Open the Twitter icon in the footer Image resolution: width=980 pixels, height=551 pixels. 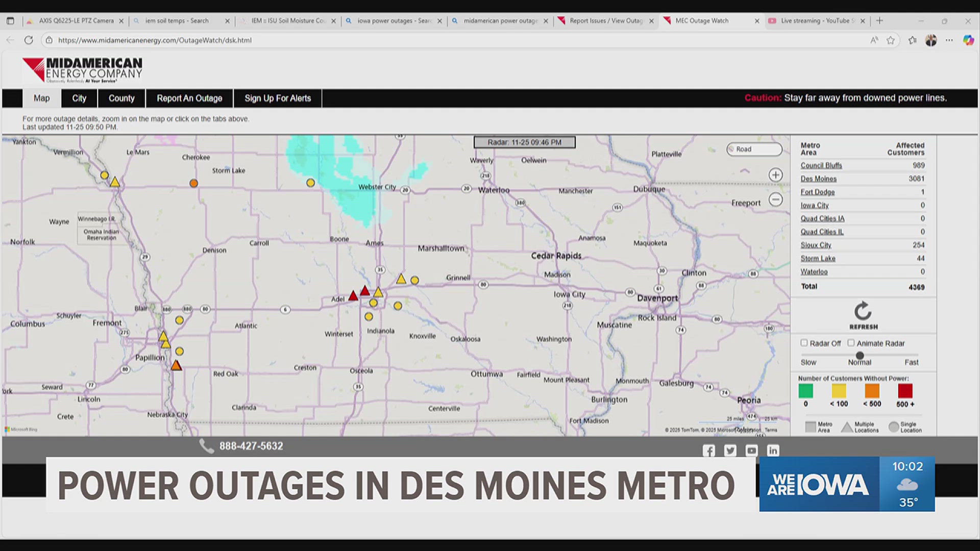coord(730,450)
